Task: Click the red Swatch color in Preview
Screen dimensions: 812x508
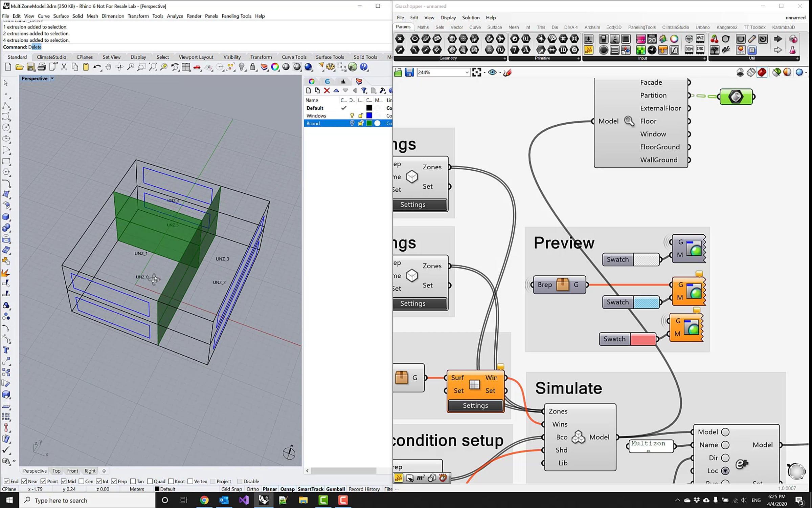Action: 643,339
